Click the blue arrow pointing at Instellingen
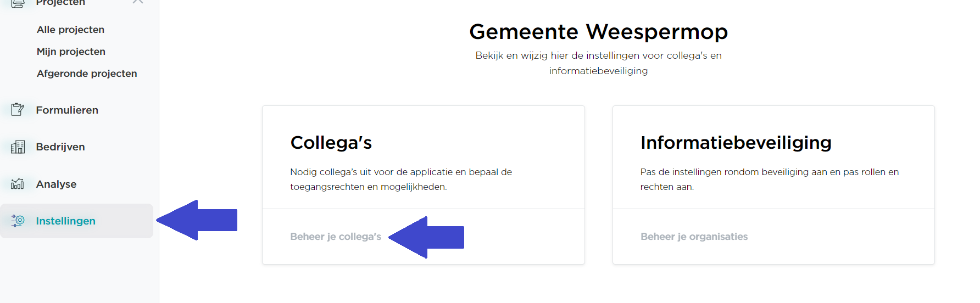The image size is (980, 303). pos(197,220)
